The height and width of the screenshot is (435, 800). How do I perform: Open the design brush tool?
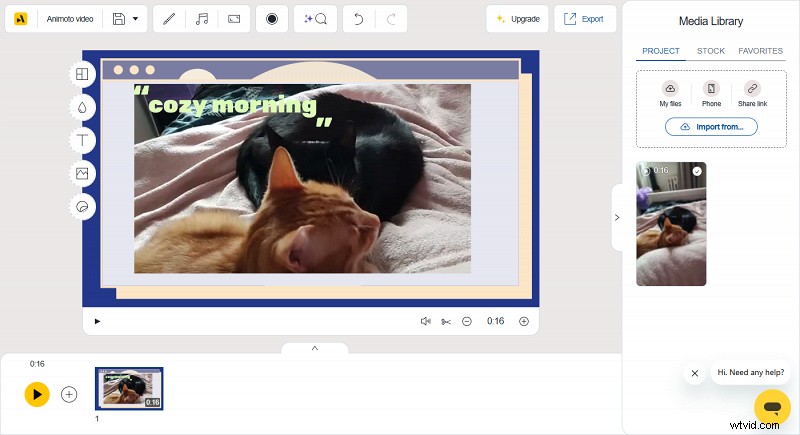click(169, 19)
